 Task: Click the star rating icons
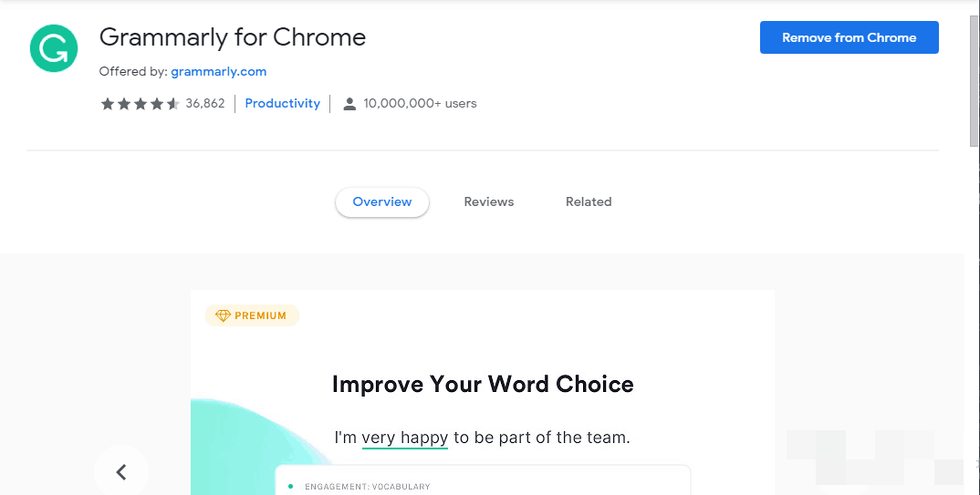tap(140, 104)
